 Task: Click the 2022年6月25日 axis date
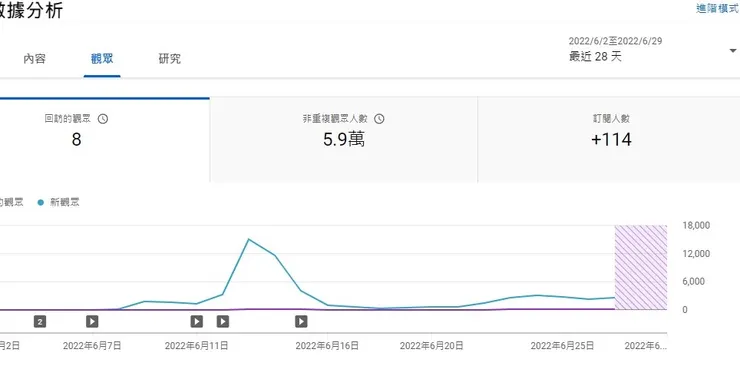coord(562,346)
